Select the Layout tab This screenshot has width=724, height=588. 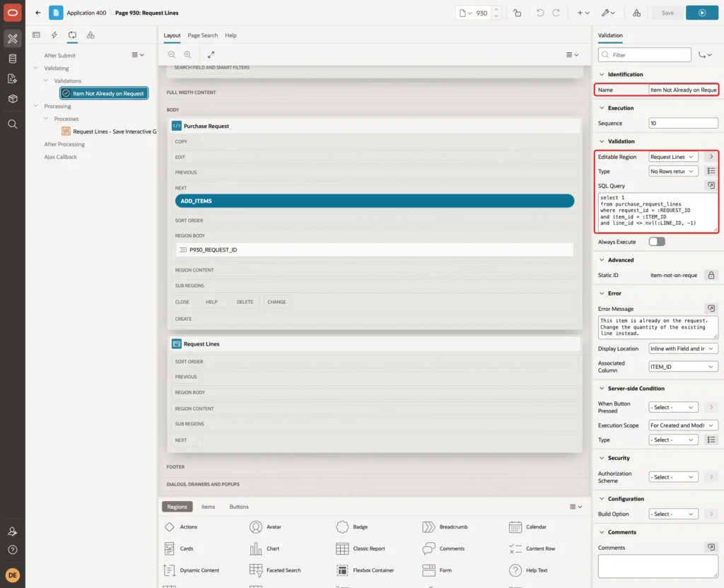[172, 35]
